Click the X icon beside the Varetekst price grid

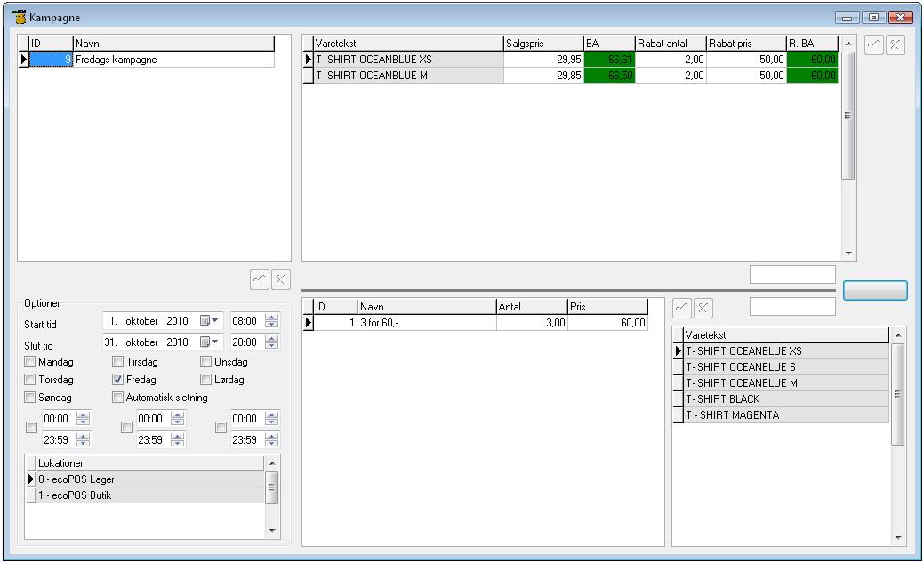[x=896, y=46]
